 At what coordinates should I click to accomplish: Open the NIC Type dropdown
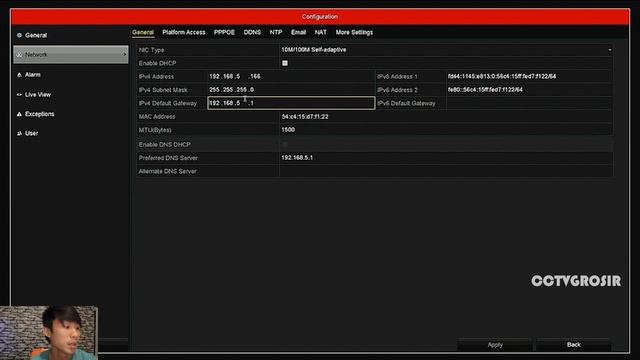[x=446, y=50]
